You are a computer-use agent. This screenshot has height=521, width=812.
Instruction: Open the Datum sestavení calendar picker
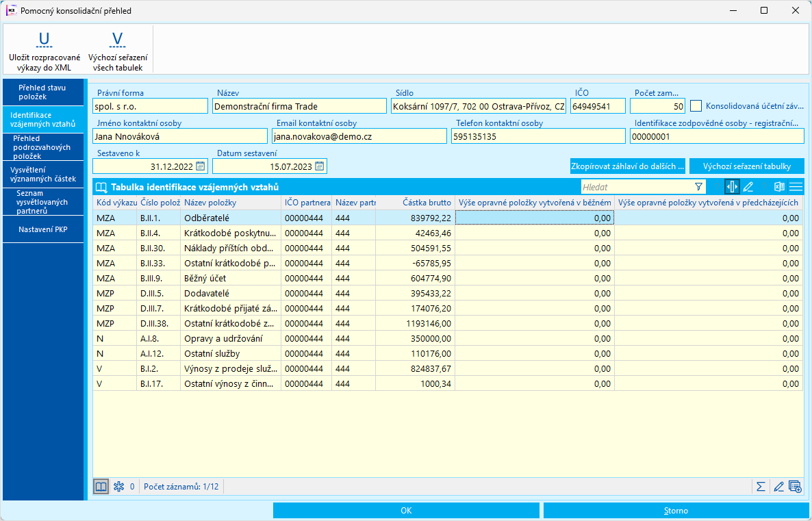tap(319, 166)
